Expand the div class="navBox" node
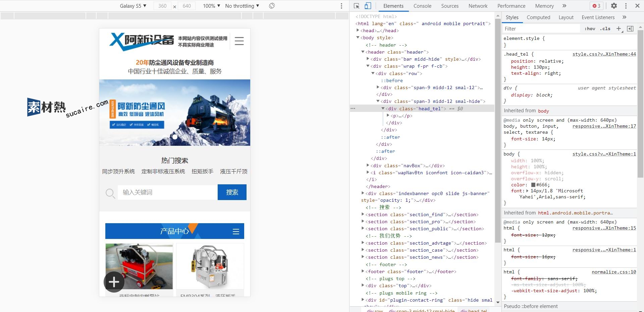The height and width of the screenshot is (312, 644). (x=368, y=166)
